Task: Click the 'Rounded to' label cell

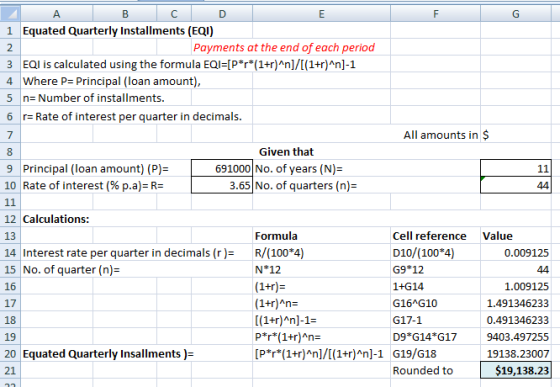Action: [423, 370]
